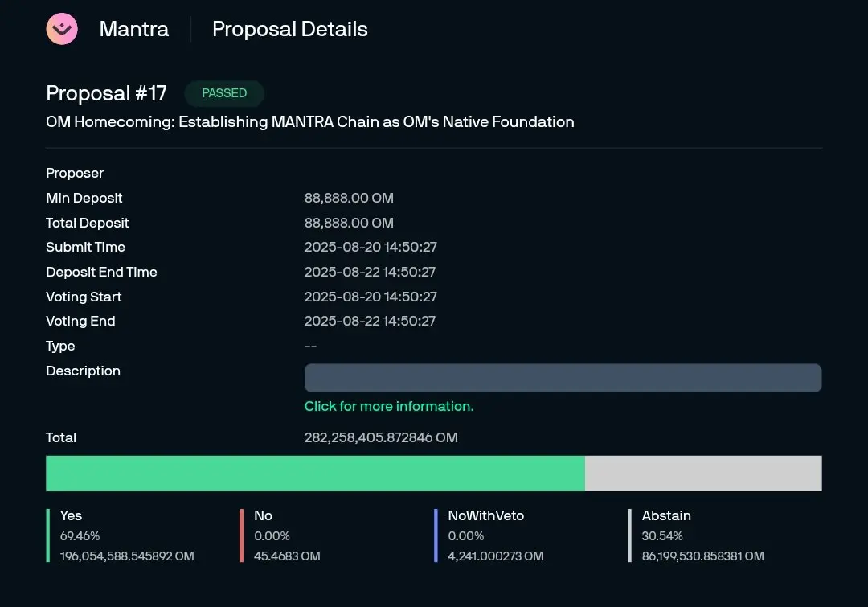Screen dimensions: 868x607
Task: Click the grey Description field bar
Action: [563, 378]
